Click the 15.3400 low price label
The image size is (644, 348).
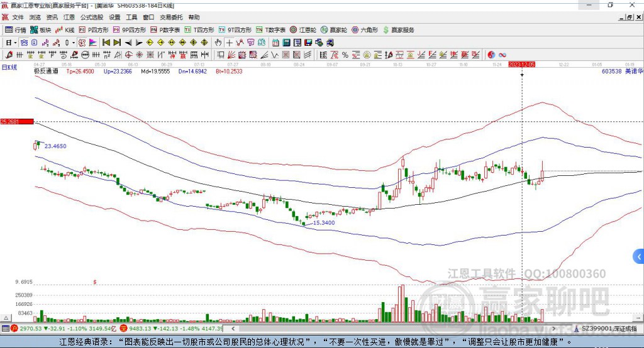point(324,222)
